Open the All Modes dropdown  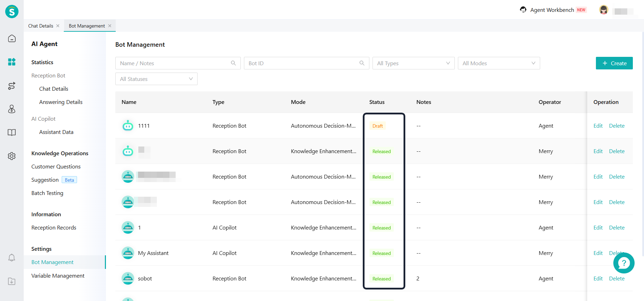[x=499, y=63]
